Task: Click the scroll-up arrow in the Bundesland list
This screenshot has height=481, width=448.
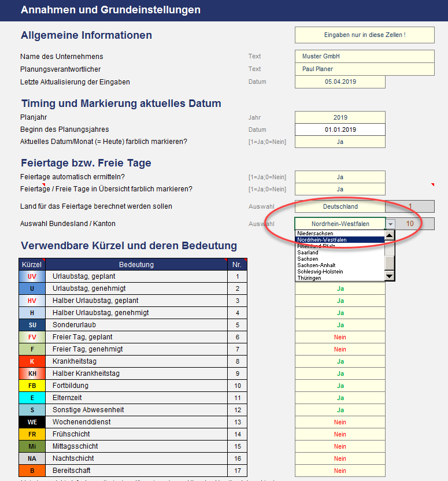Action: pos(390,235)
